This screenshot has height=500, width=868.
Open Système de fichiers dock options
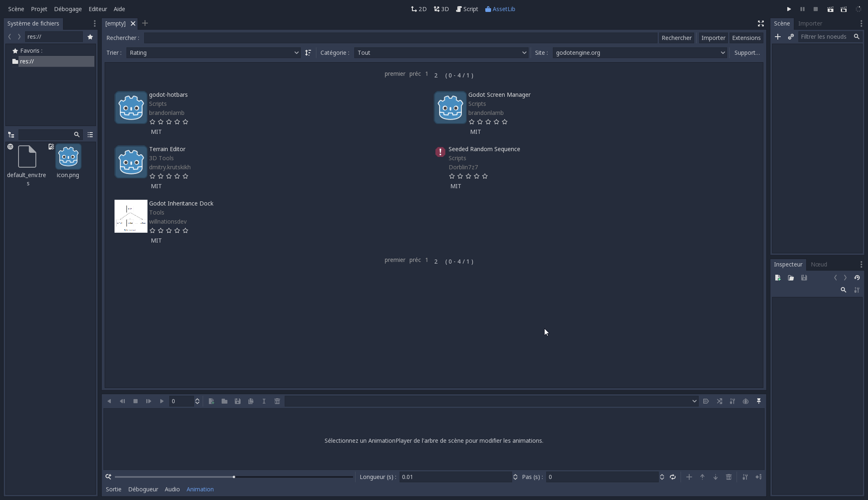[x=94, y=23]
